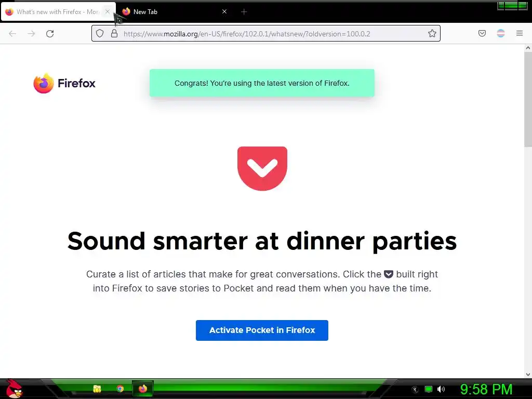Click the large red Pocket logo
This screenshot has height=399, width=532.
coord(262,168)
